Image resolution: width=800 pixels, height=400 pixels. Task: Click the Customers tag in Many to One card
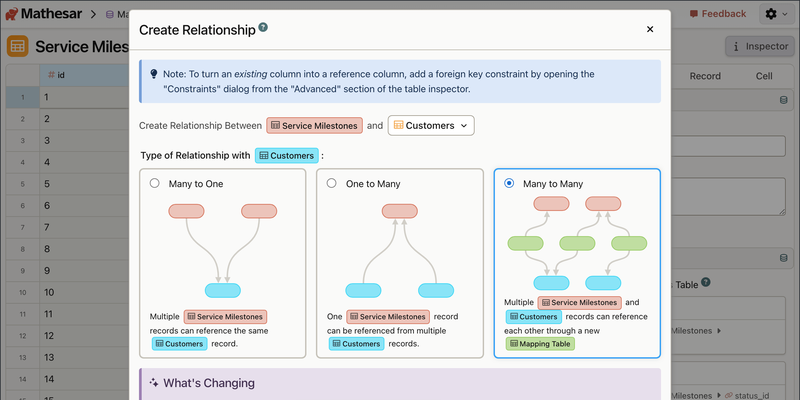click(180, 344)
